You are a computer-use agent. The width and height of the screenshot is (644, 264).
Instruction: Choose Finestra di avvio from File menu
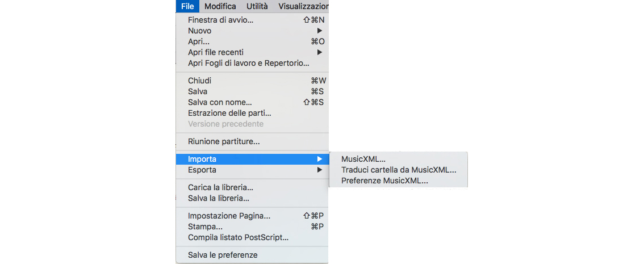coord(220,20)
